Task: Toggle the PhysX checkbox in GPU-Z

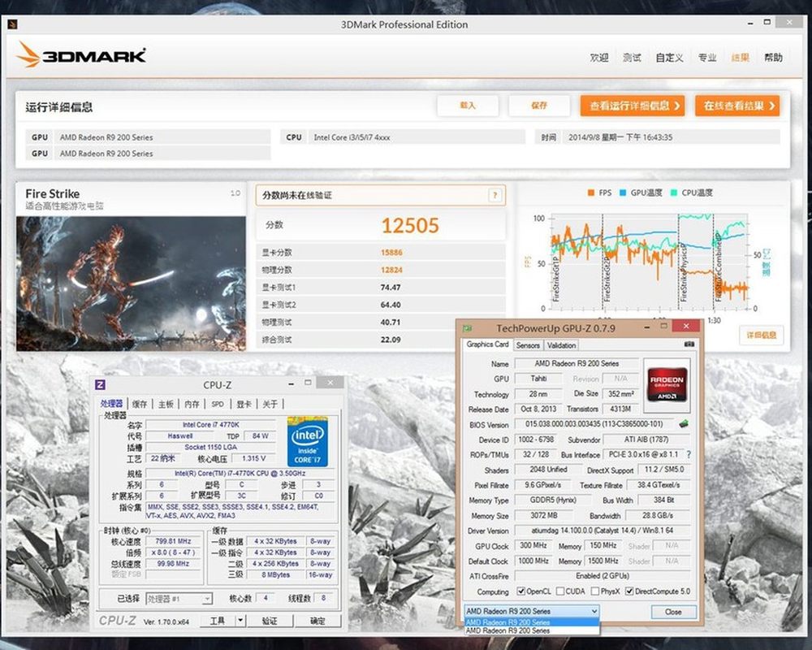Action: [595, 591]
